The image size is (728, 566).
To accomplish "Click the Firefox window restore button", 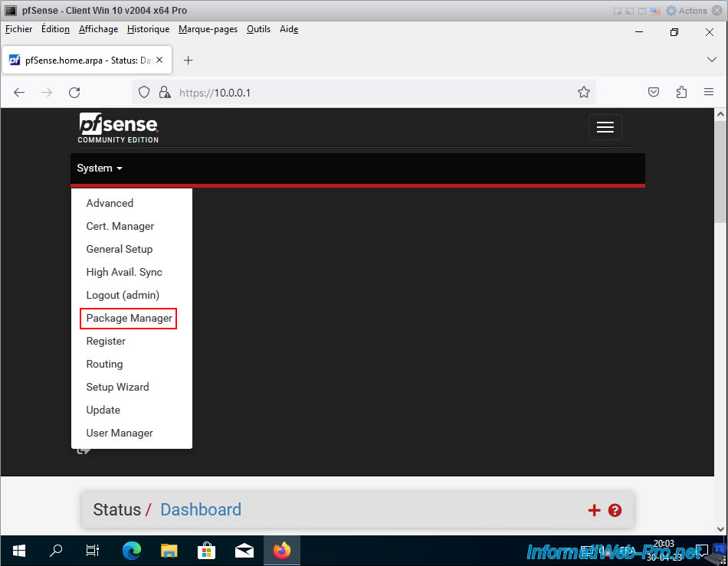I will (x=674, y=32).
